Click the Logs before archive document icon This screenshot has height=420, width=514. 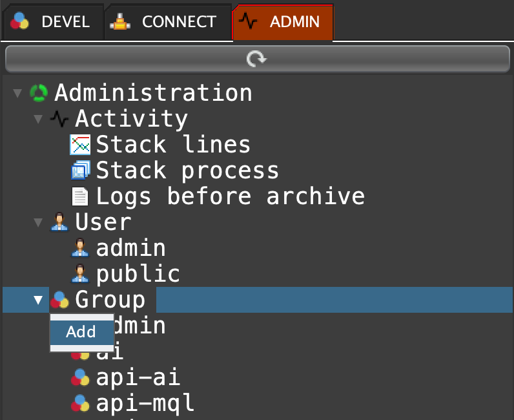coord(80,196)
